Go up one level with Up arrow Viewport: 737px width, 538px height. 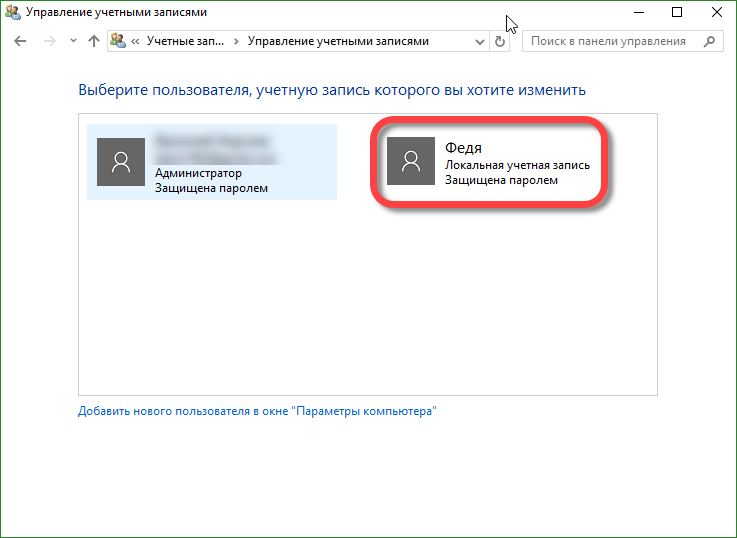(94, 42)
